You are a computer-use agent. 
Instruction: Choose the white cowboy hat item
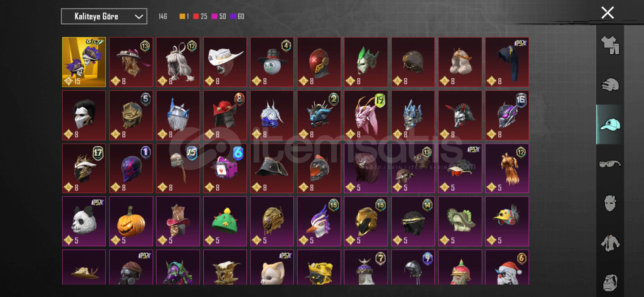coord(225,62)
